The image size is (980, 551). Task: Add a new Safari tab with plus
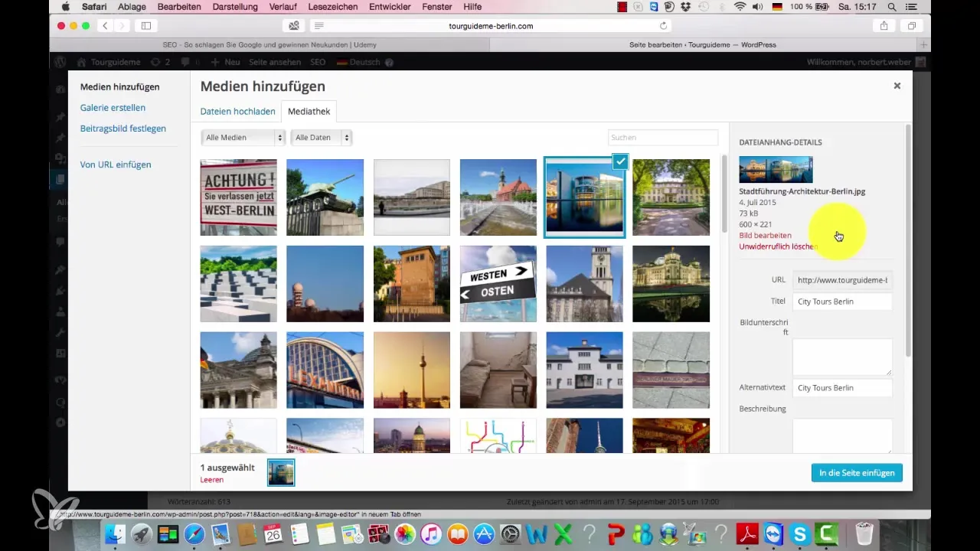925,44
